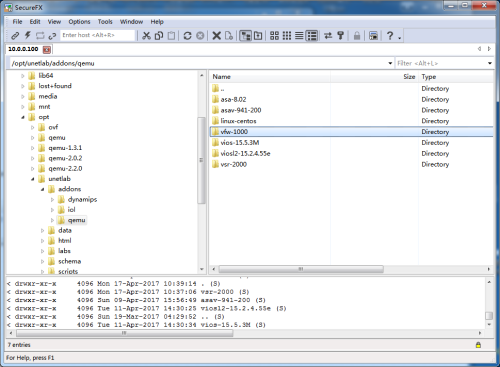Collapse the unetlab folder node
This screenshot has width=500, height=367.
[33, 179]
